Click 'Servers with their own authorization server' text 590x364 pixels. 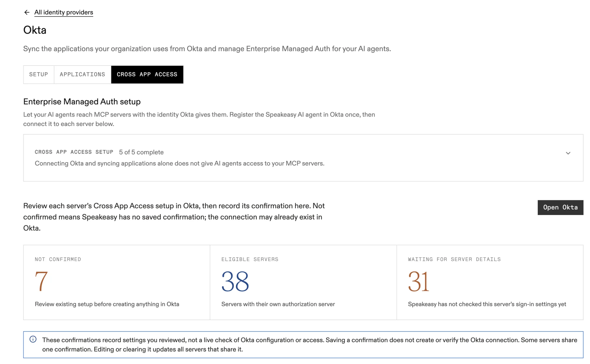coord(278,304)
